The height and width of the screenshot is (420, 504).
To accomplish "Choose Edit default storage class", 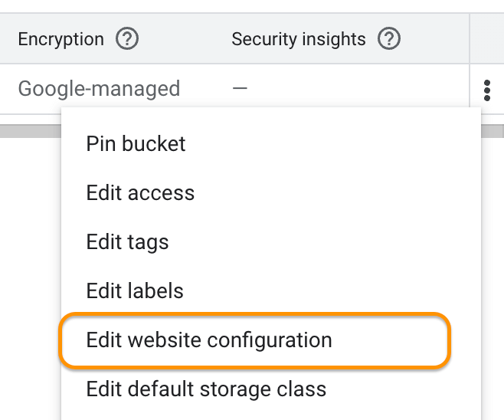I will click(x=206, y=389).
